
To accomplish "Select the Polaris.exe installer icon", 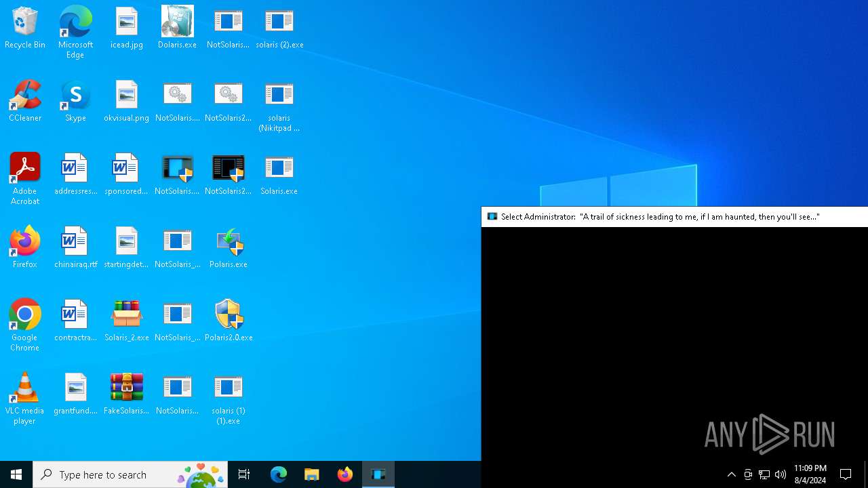I will click(x=228, y=247).
